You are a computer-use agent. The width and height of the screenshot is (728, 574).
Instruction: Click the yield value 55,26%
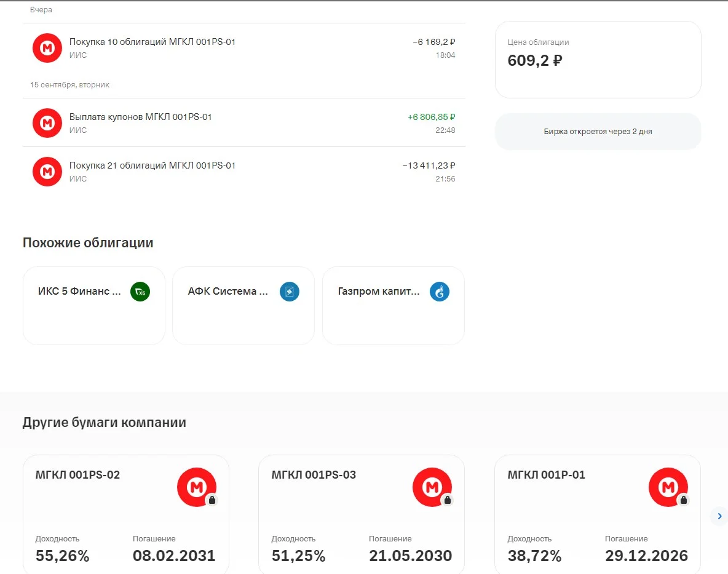pos(62,556)
